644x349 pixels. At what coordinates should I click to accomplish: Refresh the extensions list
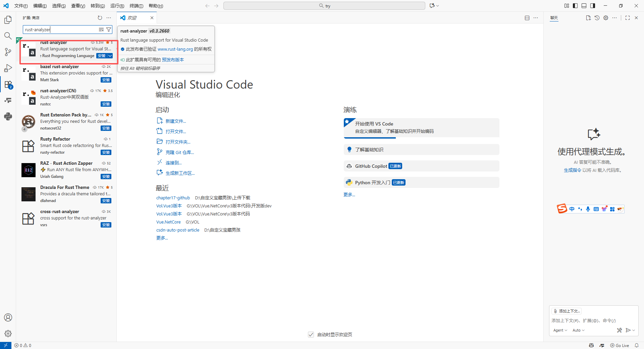click(x=100, y=18)
